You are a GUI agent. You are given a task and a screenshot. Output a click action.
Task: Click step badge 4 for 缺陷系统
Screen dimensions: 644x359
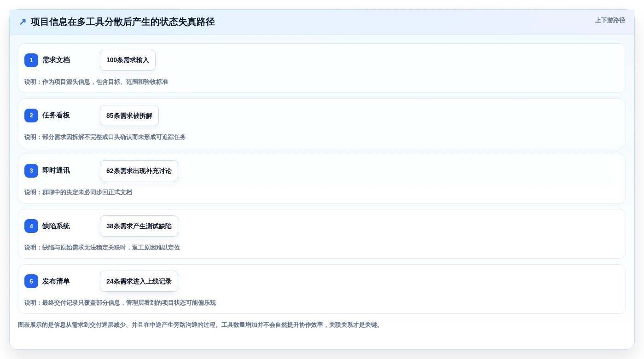coord(31,226)
